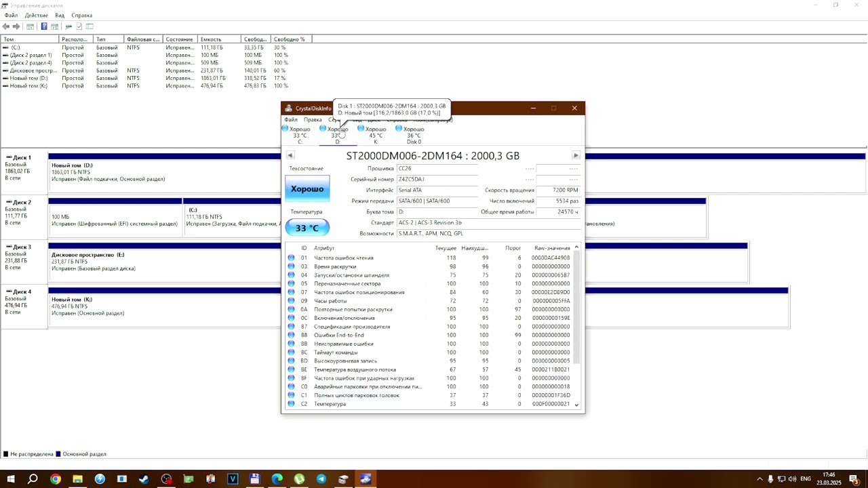Select the (Диск 2 раздел 4) volume row
This screenshot has width=868, height=488.
point(156,63)
